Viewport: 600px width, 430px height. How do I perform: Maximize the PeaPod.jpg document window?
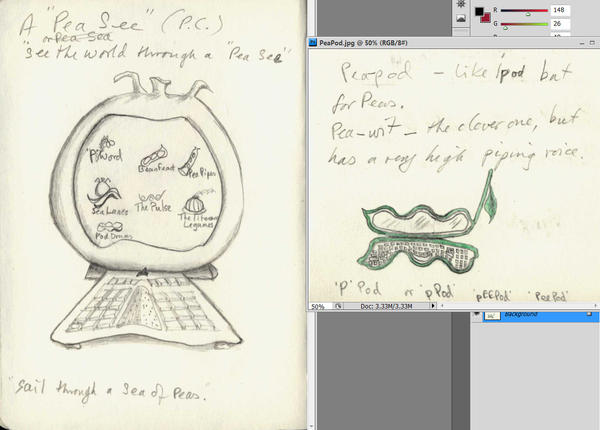[x=592, y=43]
